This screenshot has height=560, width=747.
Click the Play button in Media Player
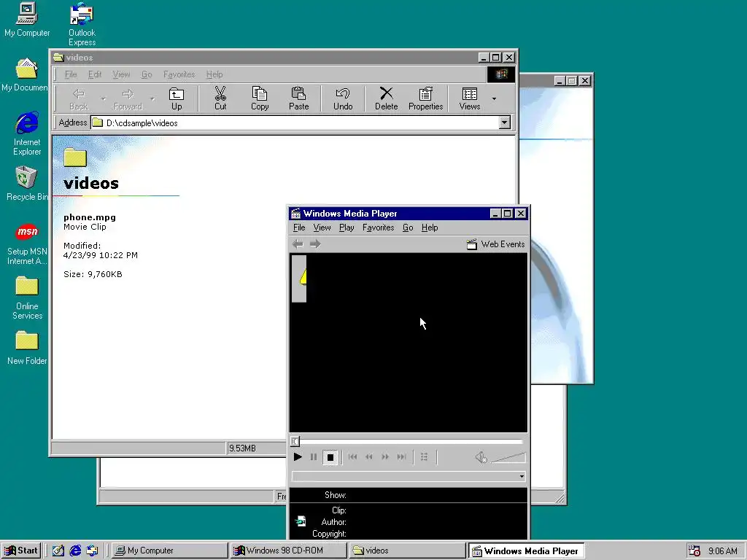click(298, 457)
